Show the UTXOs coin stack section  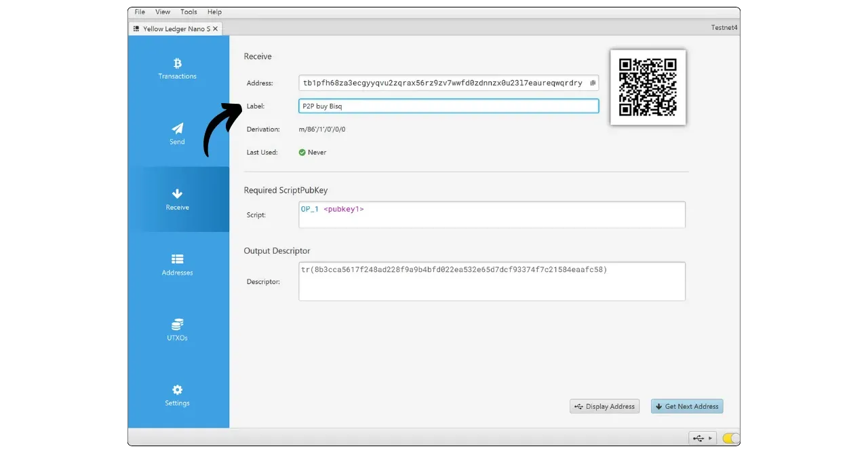point(177,330)
